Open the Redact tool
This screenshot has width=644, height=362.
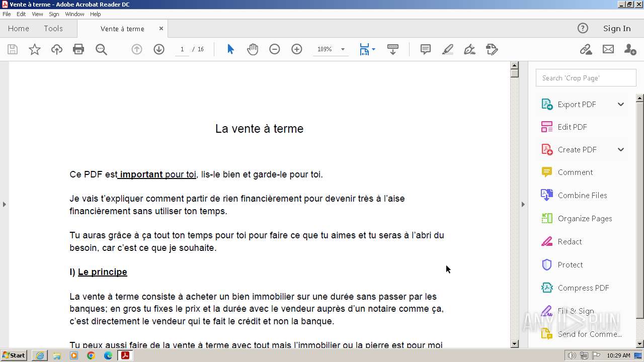click(x=570, y=241)
